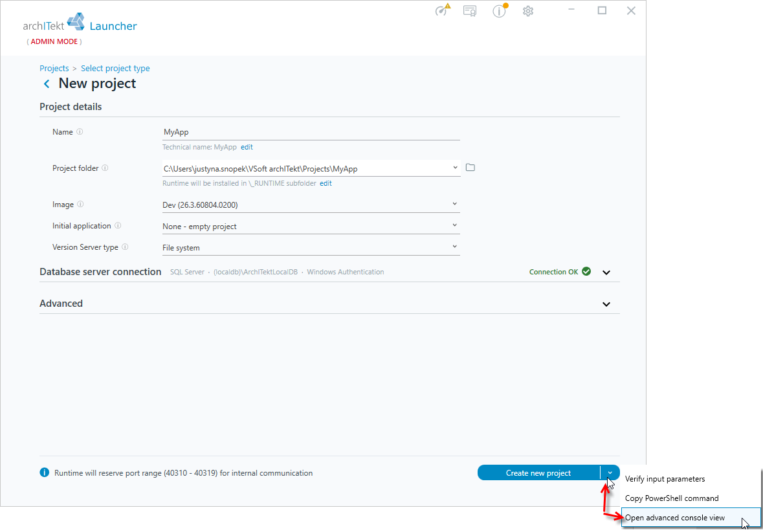Show info tooltip next to Image label
Image resolution: width=763 pixels, height=532 pixels.
click(80, 204)
